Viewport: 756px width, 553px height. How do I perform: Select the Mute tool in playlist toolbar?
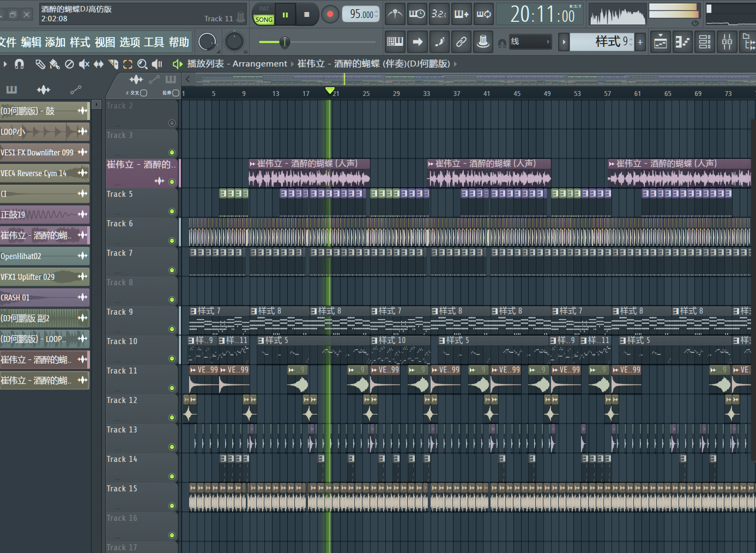[x=84, y=64]
